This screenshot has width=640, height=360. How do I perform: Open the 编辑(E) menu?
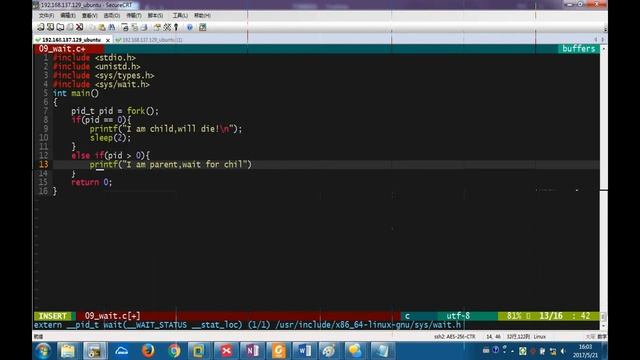point(68,16)
